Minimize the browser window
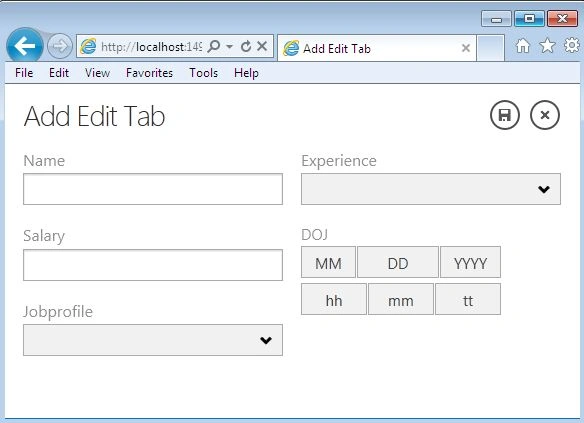This screenshot has height=423, width=584. click(496, 19)
